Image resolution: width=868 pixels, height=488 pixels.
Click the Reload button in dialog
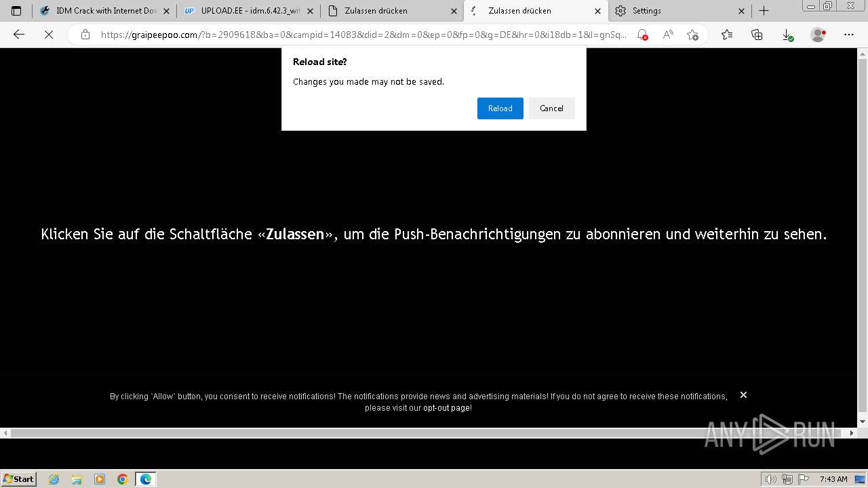click(500, 108)
